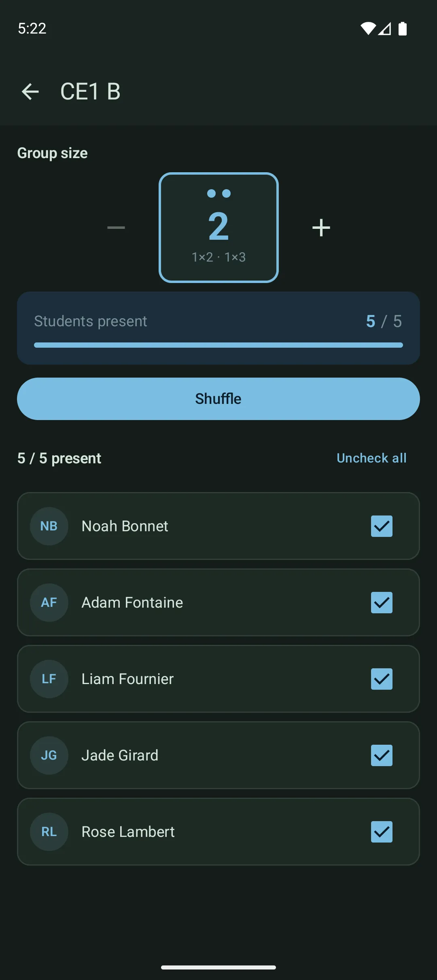Uncheck Rose Lambert's checkbox
This screenshot has height=980, width=437.
(x=382, y=832)
